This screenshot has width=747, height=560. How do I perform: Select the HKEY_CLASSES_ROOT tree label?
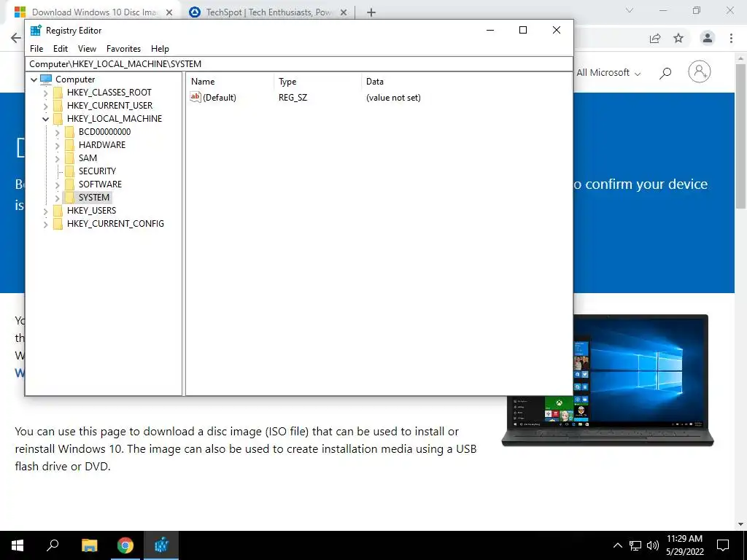coord(109,93)
